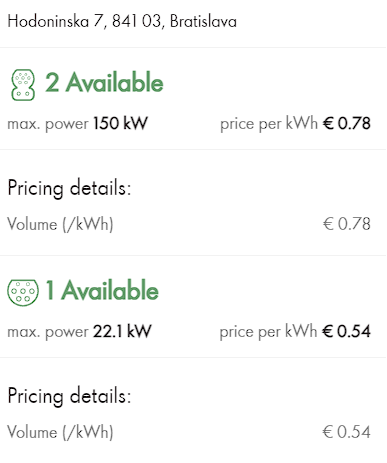Open second Pricing details heading
The image size is (387, 463).
pos(69,396)
